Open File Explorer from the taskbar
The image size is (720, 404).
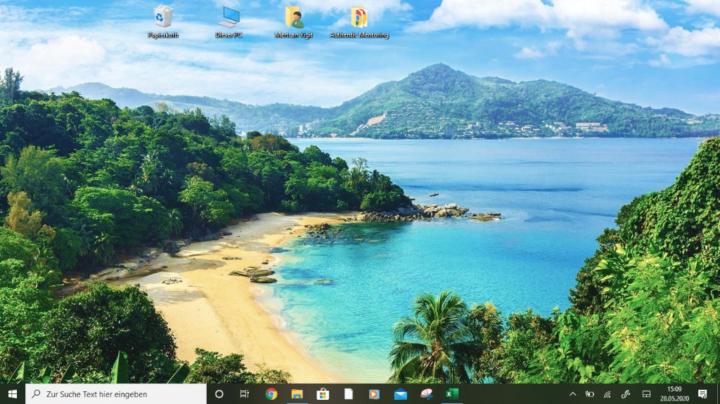coord(297,394)
